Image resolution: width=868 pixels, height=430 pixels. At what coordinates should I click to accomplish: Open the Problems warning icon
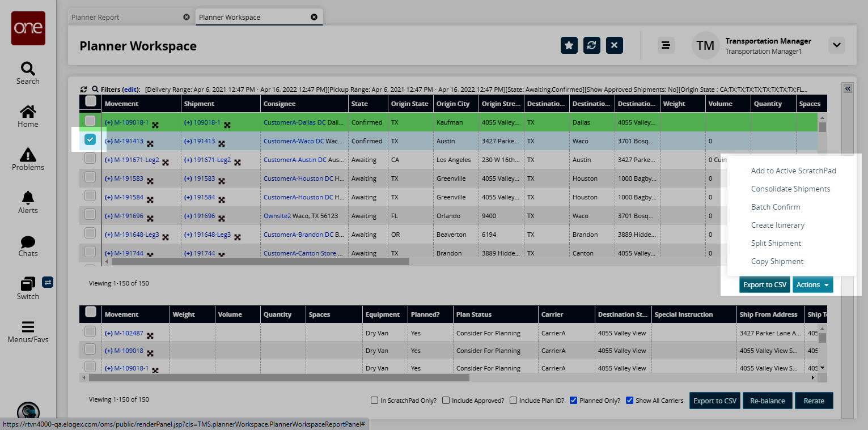point(28,155)
